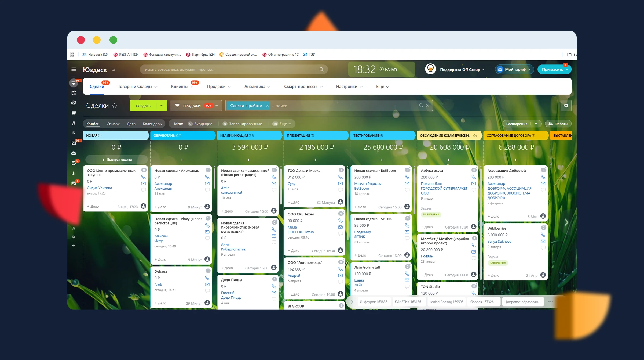Image resolution: width=644 pixels, height=360 pixels.
Task: Star the Сделки page as favorite
Action: pyautogui.click(x=115, y=106)
